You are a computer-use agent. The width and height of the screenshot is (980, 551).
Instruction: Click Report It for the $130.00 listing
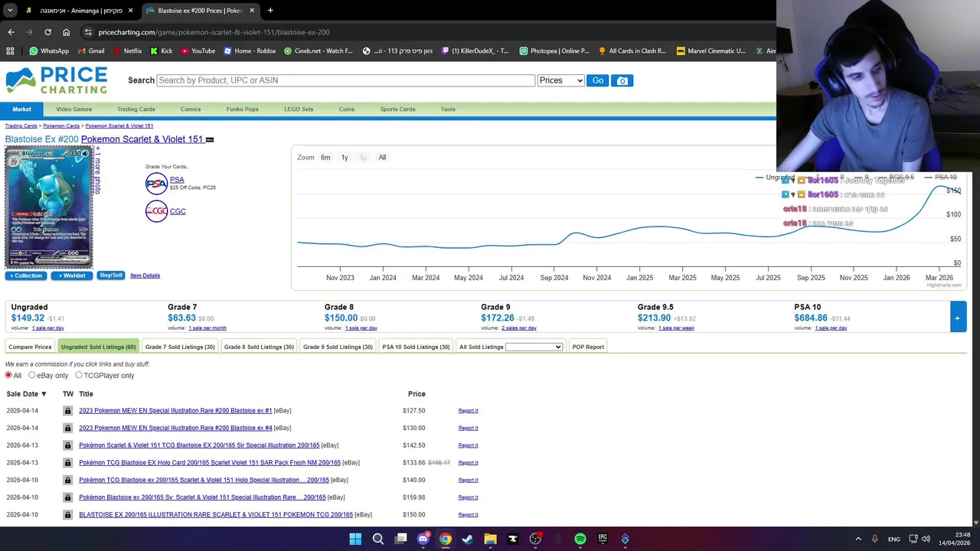tap(468, 428)
